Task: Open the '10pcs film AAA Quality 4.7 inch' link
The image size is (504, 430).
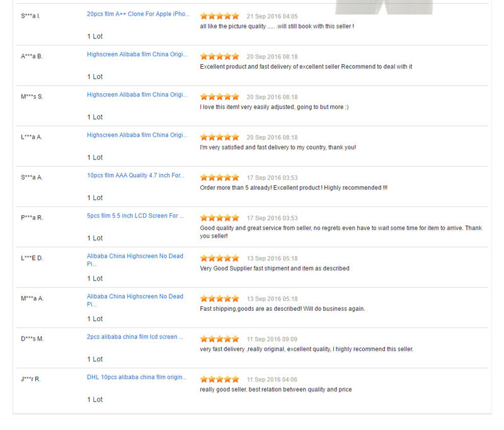Action: click(135, 175)
